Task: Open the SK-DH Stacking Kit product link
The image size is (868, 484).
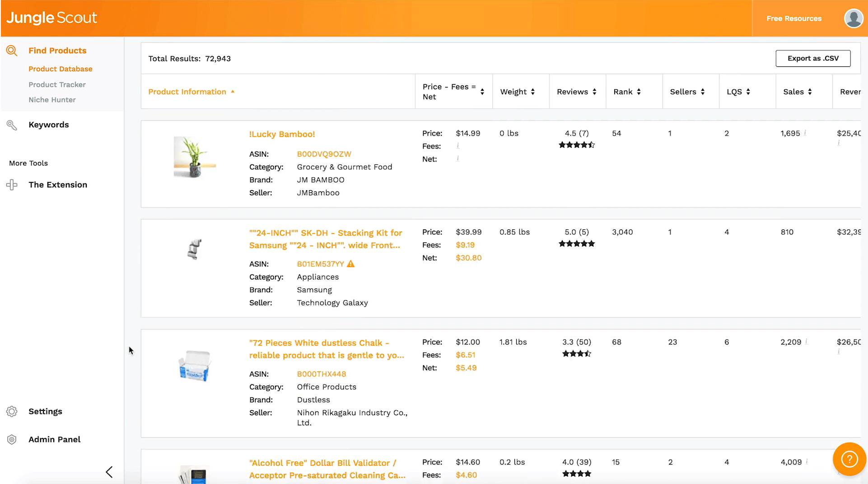Action: 326,239
